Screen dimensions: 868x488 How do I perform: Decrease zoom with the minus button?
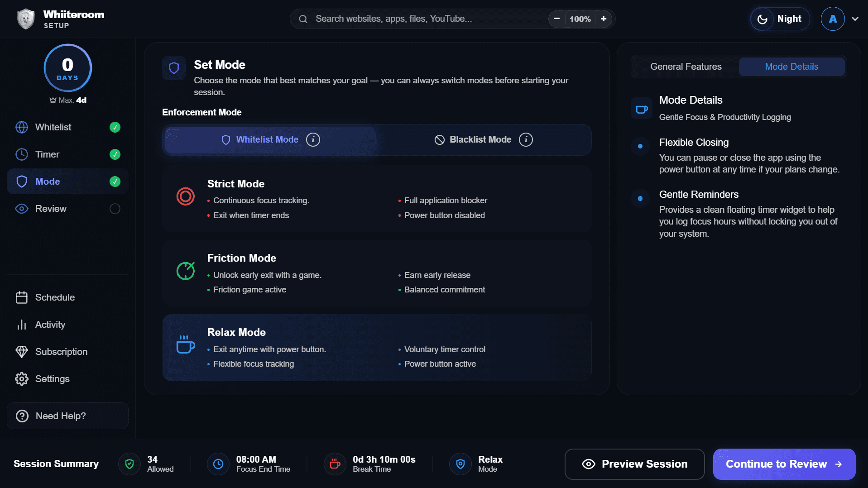[x=557, y=19]
